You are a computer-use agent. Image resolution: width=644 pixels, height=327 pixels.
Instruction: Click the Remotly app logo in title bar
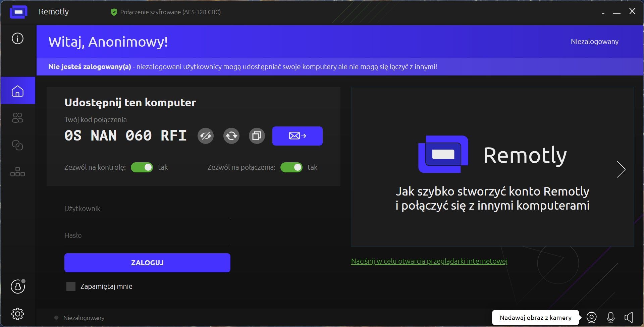point(18,12)
